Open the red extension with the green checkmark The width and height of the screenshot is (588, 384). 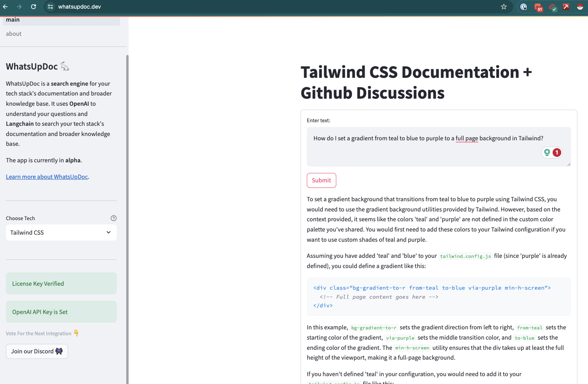553,7
